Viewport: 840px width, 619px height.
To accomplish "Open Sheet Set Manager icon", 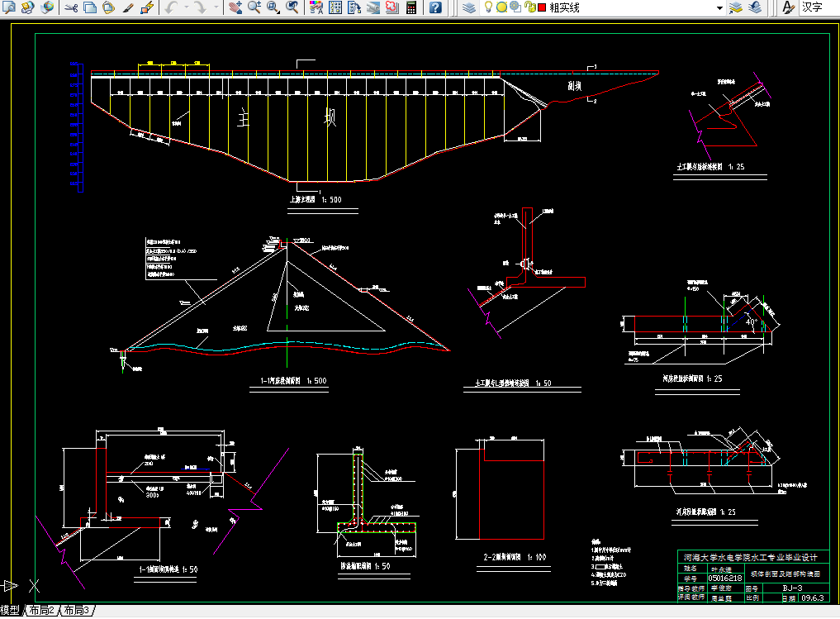I will click(x=373, y=7).
